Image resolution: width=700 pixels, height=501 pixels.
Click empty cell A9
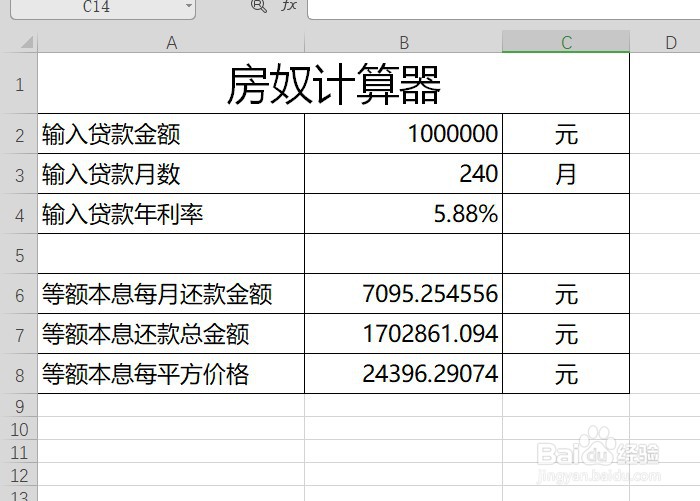[171, 405]
